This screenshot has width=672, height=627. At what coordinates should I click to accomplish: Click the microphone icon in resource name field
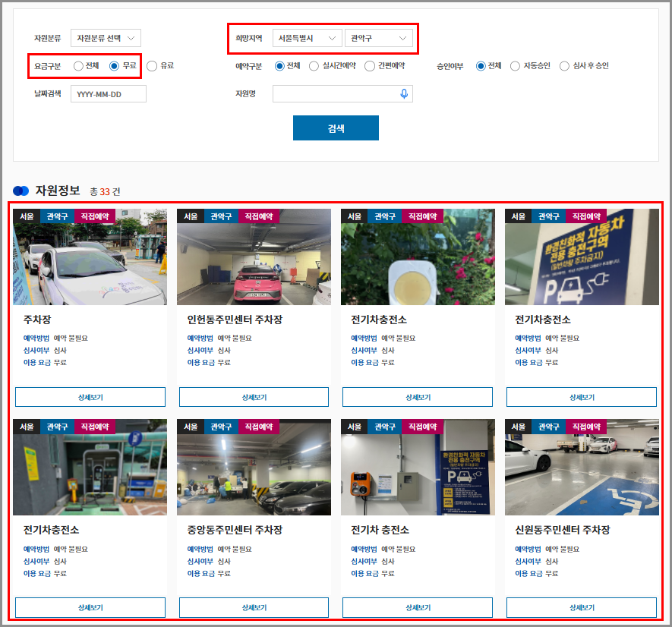tap(404, 93)
